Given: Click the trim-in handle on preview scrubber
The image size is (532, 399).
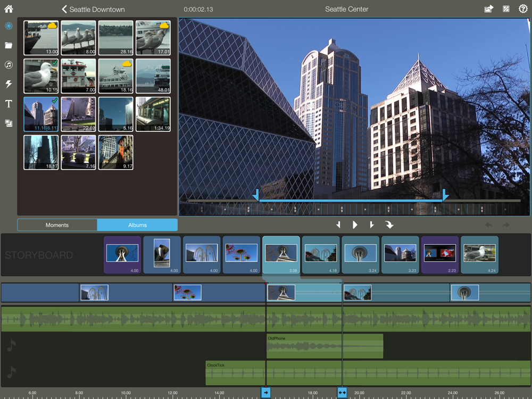Looking at the screenshot, I should click(256, 195).
